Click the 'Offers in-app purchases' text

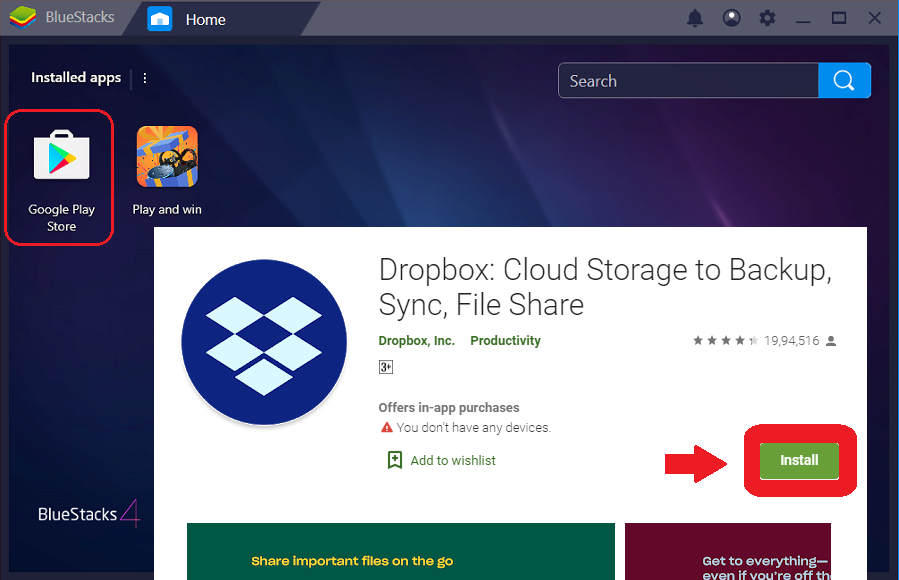pos(449,407)
